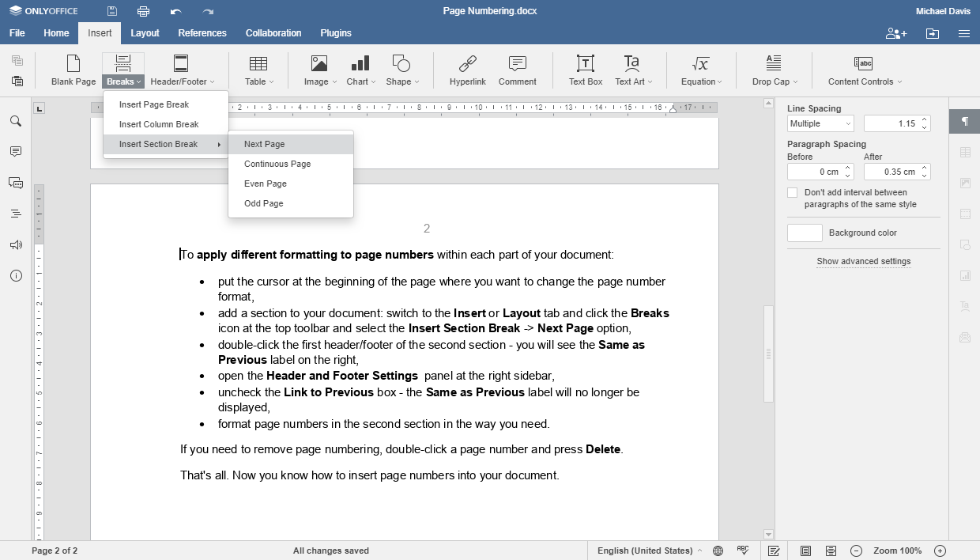The height and width of the screenshot is (560, 980).
Task: Open the File tab
Action: click(17, 33)
